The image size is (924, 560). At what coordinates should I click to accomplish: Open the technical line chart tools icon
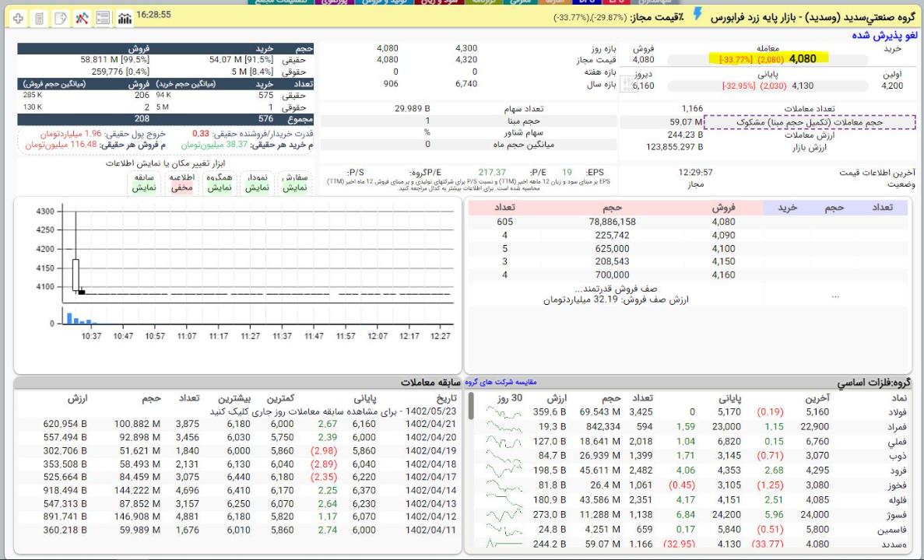(82, 18)
